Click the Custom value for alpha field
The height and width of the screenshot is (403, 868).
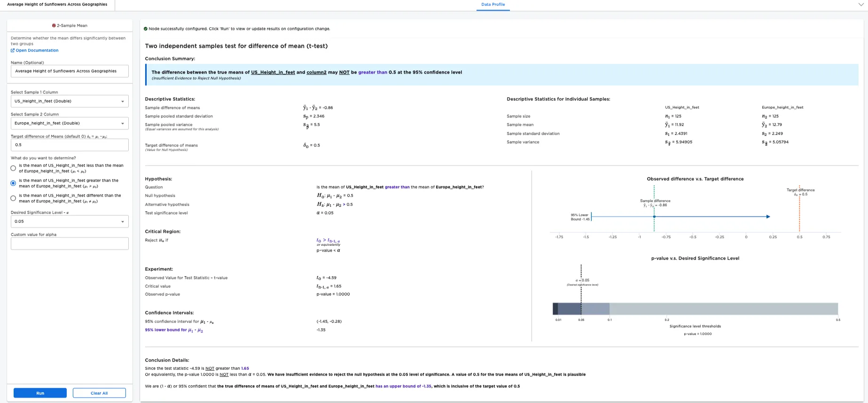click(70, 243)
